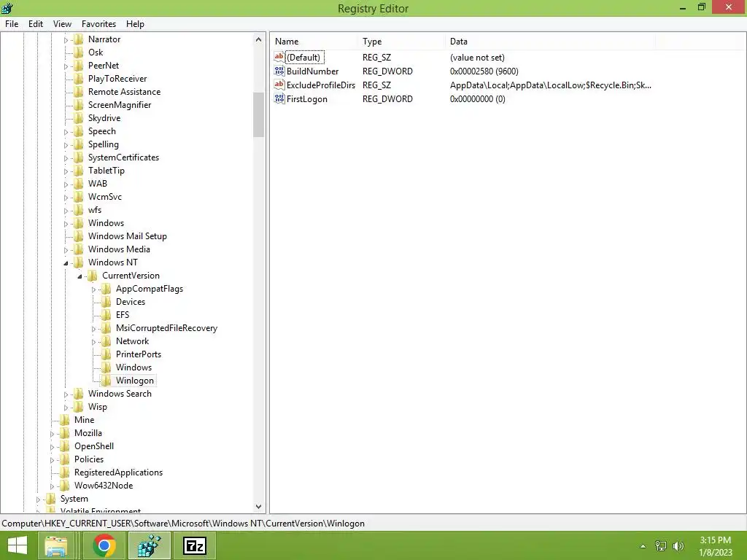Open the Edit menu
747x560 pixels.
pos(36,24)
